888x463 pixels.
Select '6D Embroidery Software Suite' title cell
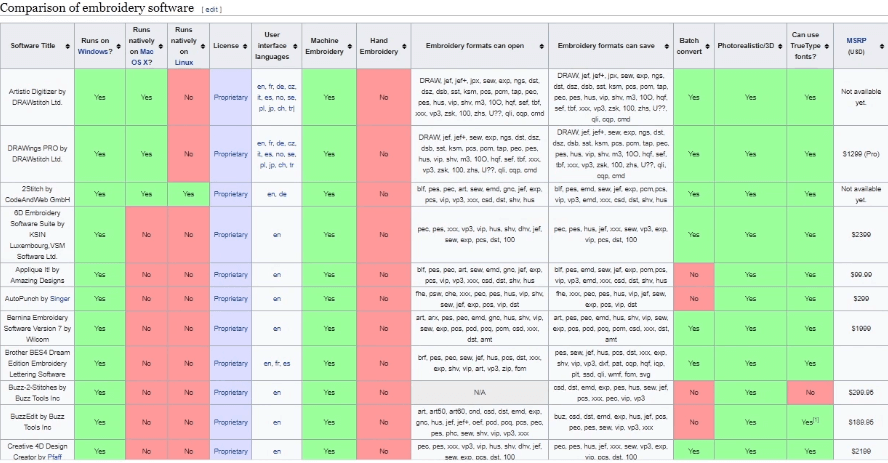(37, 234)
